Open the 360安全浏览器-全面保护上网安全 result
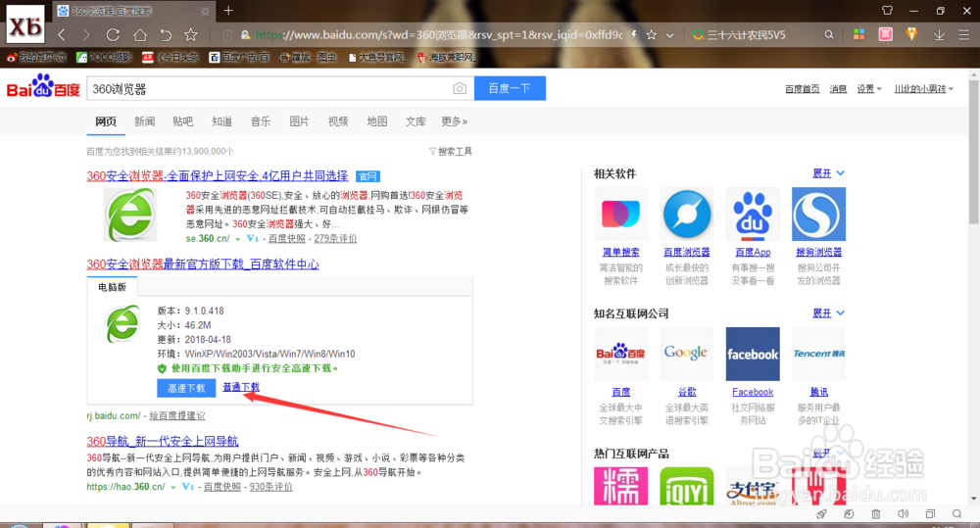This screenshot has height=528, width=980. point(218,176)
